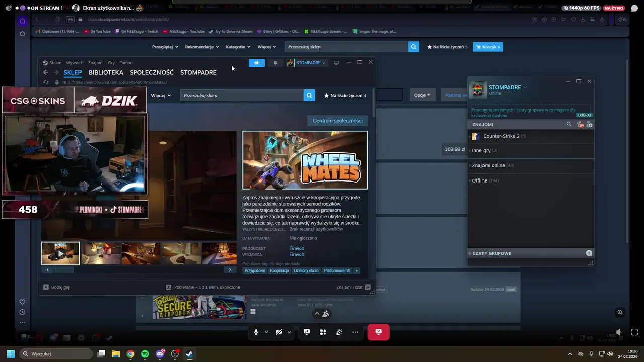Collapse the Czaty grupowe section
Image resolution: width=644 pixels, height=362 pixels.
click(470, 253)
